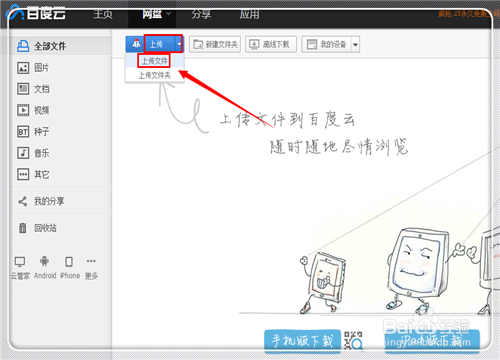The image size is (500, 360).
Task: Click the iPhone client icon
Action: [69, 262]
